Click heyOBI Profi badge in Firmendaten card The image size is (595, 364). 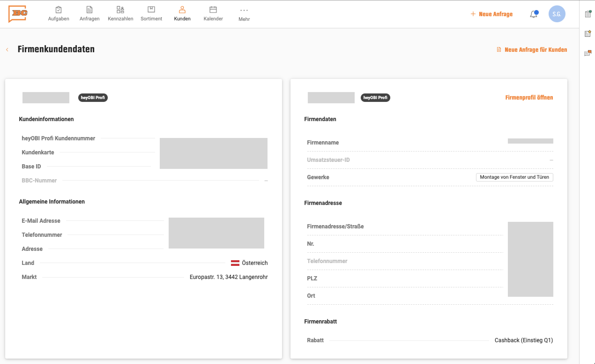375,98
